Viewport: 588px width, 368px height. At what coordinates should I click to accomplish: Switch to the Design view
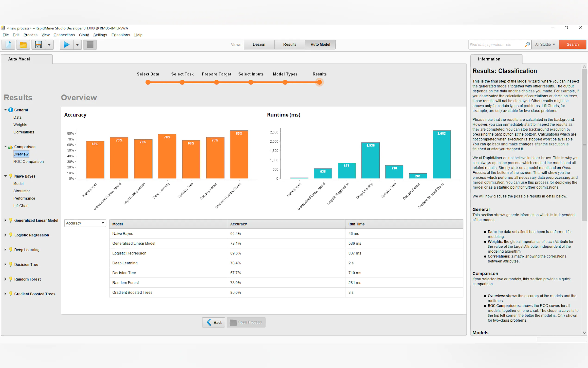pyautogui.click(x=259, y=44)
